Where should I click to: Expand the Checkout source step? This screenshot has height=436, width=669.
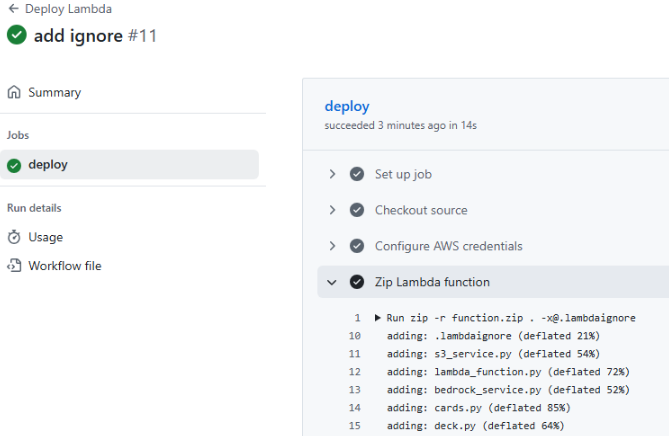332,210
